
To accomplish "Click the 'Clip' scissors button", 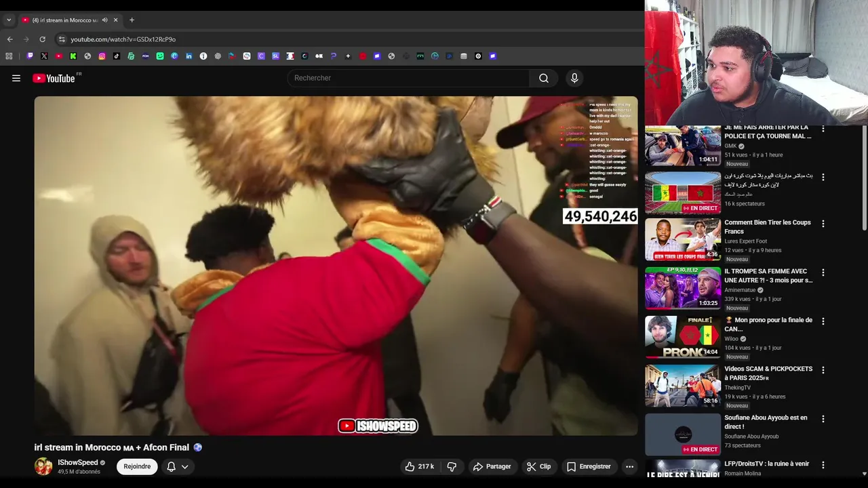I will [539, 466].
